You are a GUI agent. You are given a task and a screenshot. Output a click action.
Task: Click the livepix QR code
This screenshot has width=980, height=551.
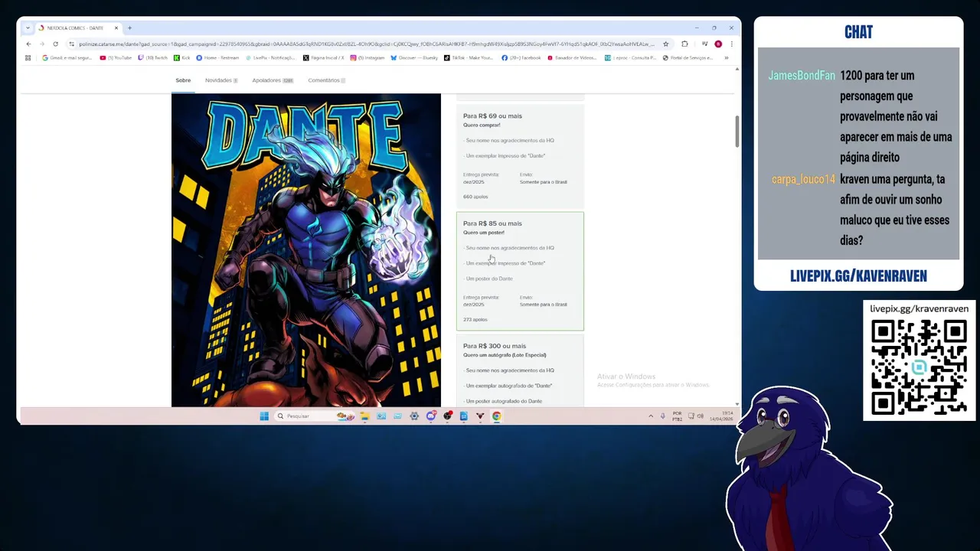pos(919,367)
